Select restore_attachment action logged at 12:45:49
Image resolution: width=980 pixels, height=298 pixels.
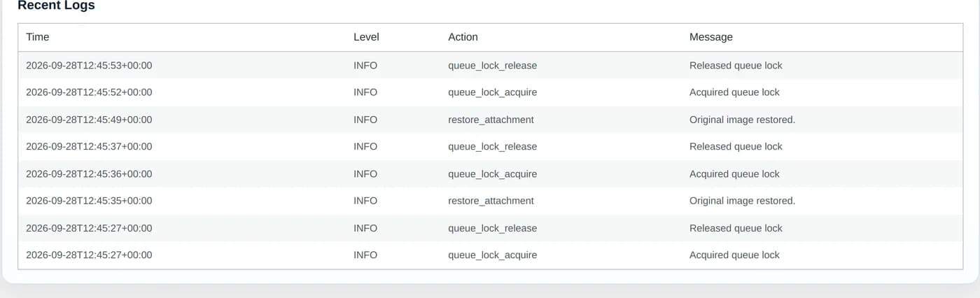point(491,120)
